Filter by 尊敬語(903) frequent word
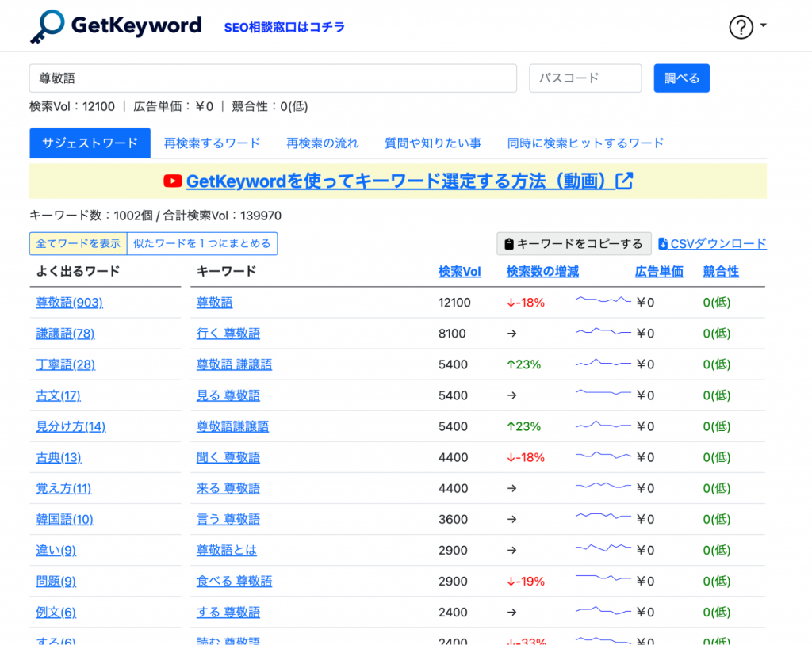 70,303
